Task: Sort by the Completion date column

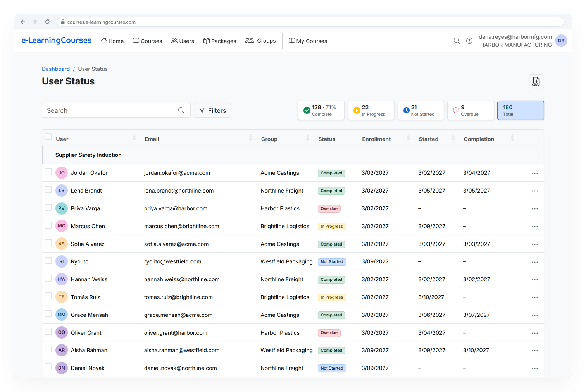Action: coord(512,138)
